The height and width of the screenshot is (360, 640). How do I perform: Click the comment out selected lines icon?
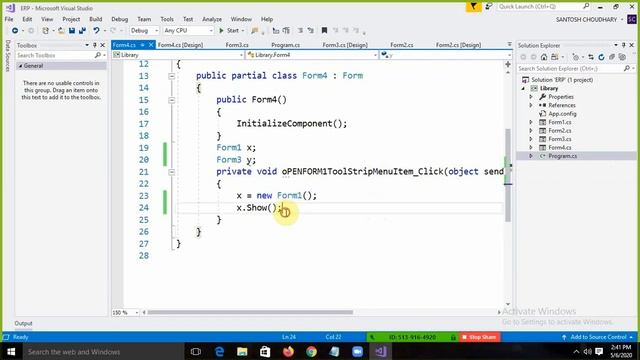pos(300,31)
